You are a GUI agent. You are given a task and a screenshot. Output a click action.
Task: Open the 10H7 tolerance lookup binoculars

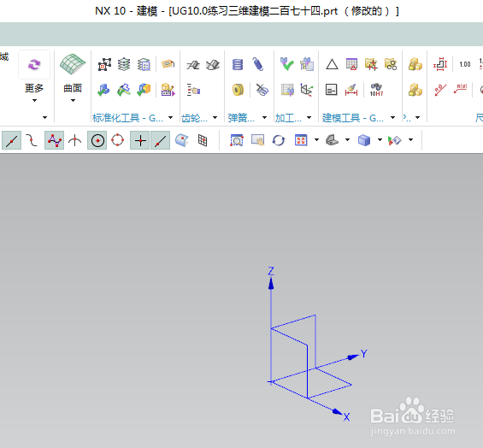tap(376, 90)
